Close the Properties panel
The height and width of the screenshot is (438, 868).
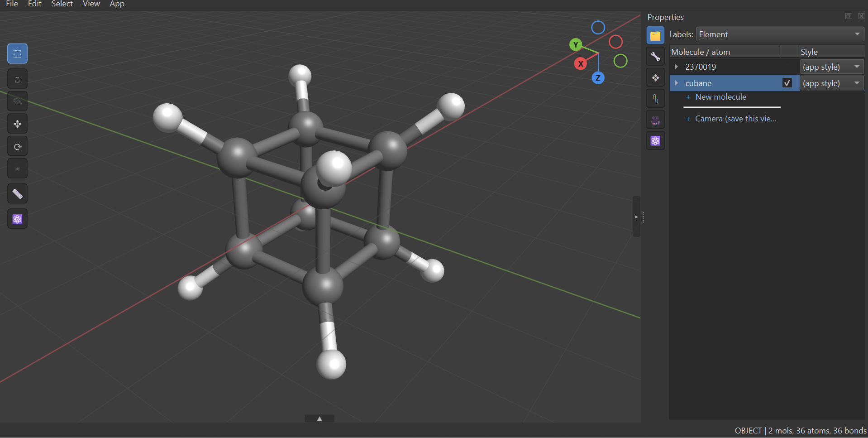(x=861, y=16)
